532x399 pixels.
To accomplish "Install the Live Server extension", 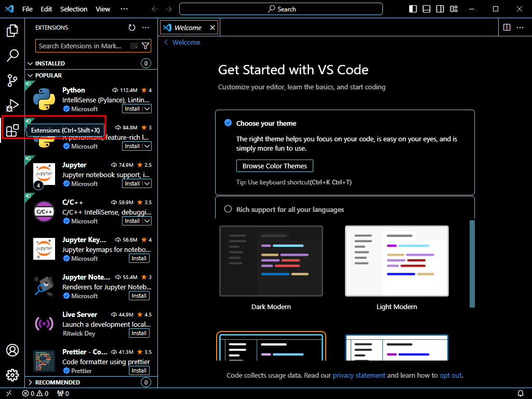I will pos(139,333).
